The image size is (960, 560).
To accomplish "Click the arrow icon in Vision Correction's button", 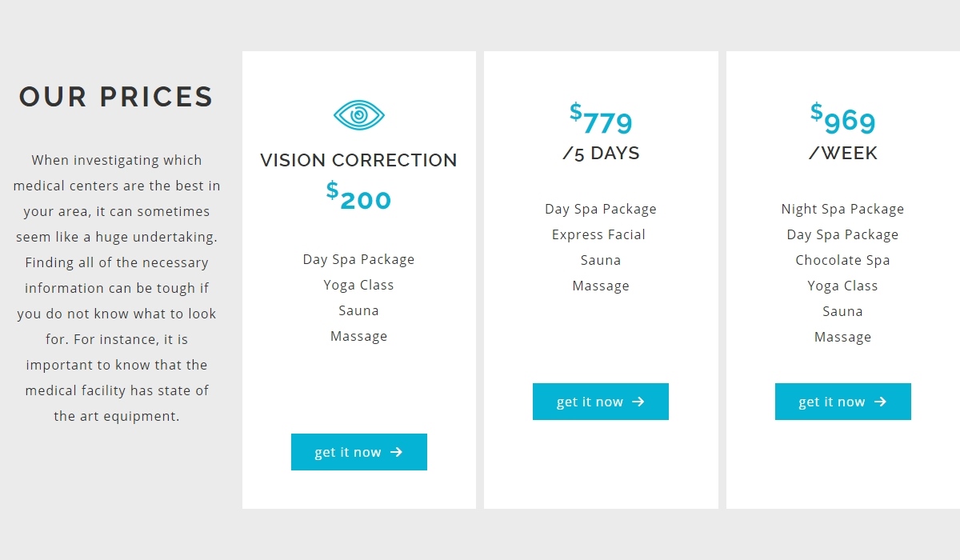I will coord(396,452).
